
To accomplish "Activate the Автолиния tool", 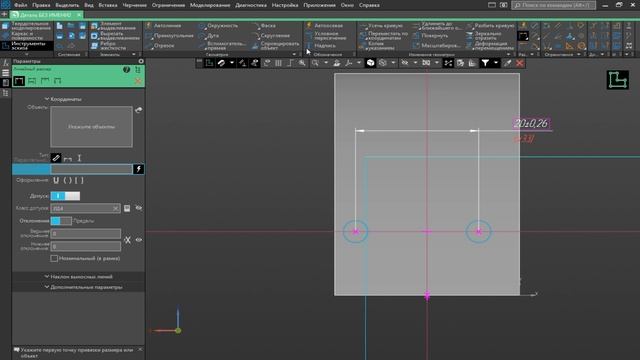I will (x=163, y=25).
